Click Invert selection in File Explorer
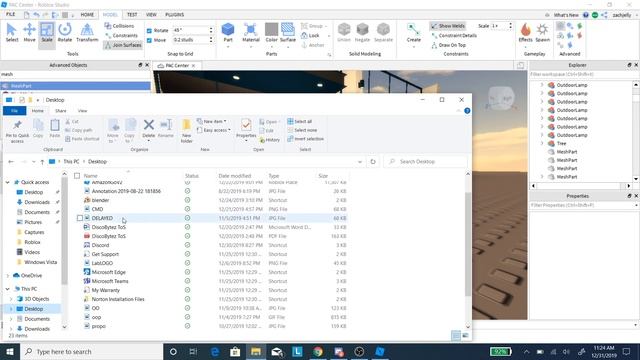 (x=305, y=139)
